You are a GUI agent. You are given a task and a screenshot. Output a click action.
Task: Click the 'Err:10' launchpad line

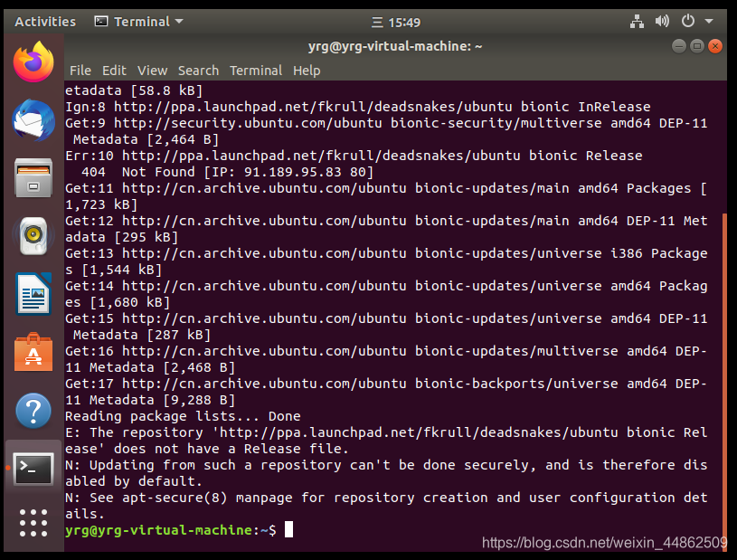point(354,156)
